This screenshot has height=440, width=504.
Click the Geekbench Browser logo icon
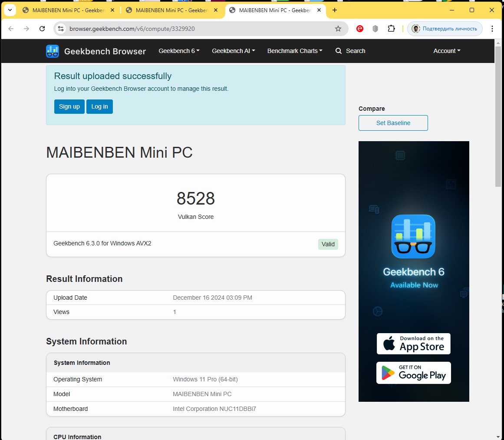(53, 51)
